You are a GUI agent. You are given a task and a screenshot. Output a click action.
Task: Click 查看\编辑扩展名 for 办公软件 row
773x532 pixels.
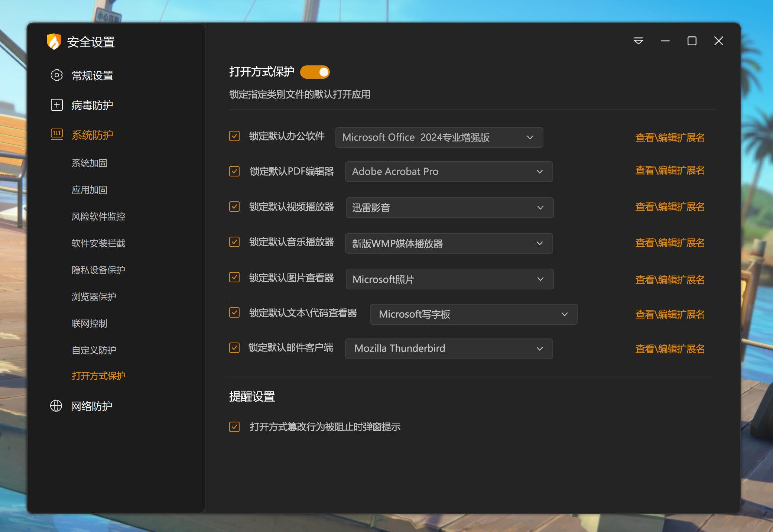pyautogui.click(x=670, y=138)
